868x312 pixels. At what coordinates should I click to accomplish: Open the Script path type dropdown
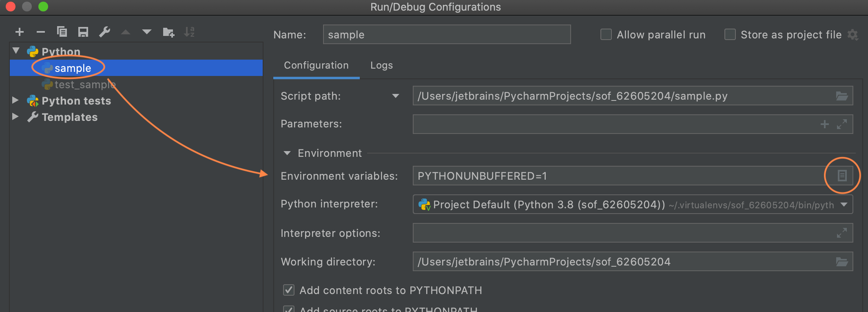pos(395,96)
